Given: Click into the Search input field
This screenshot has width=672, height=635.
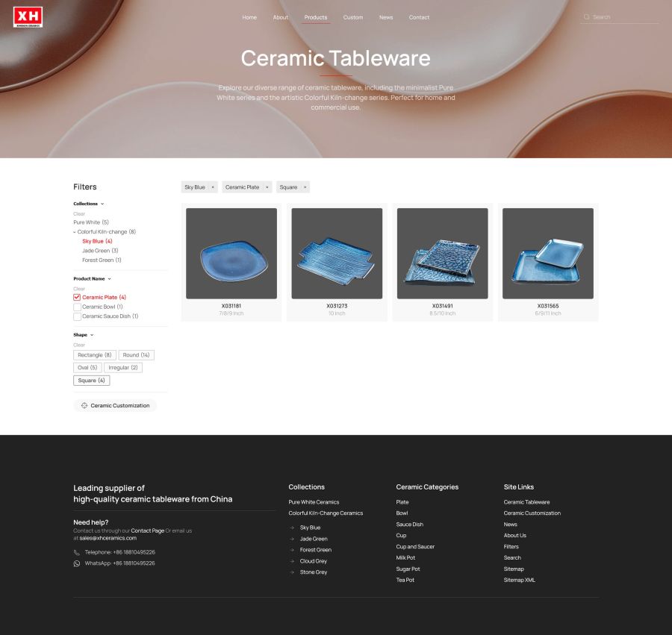Looking at the screenshot, I should [x=623, y=17].
